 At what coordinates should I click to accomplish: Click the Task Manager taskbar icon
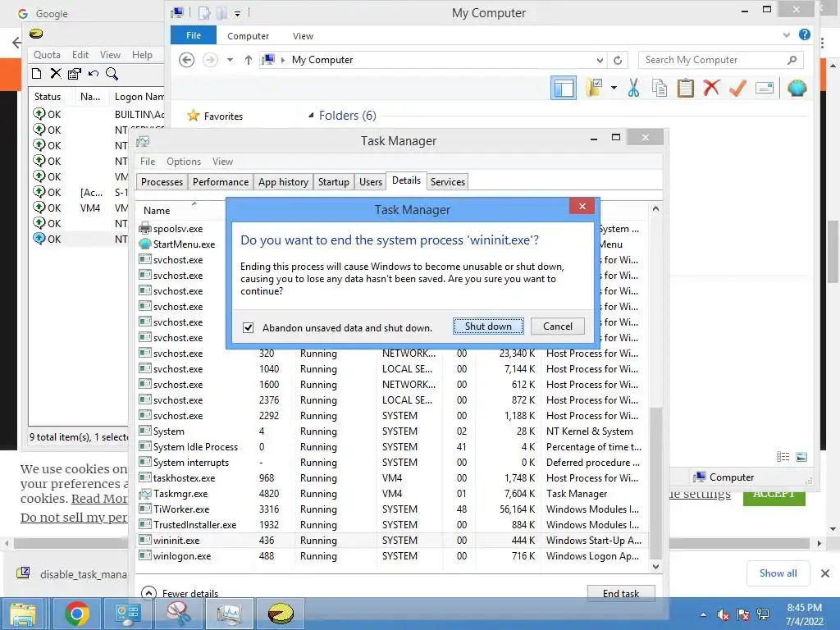point(229,614)
